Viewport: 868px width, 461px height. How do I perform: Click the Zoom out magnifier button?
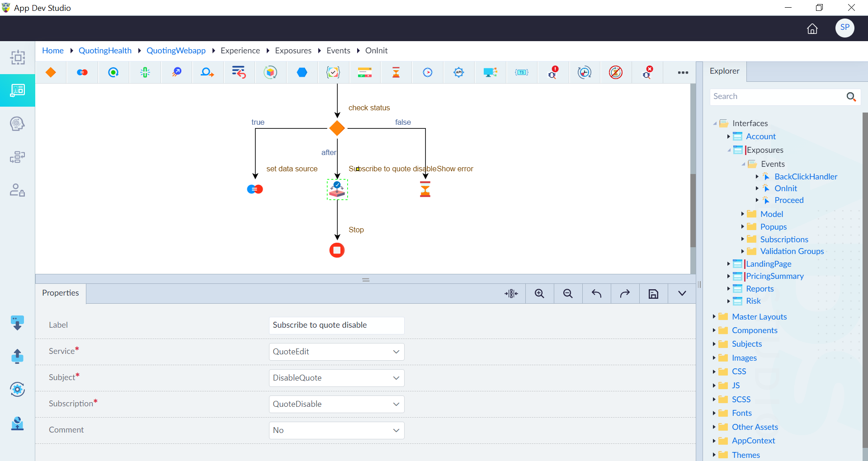pos(568,294)
